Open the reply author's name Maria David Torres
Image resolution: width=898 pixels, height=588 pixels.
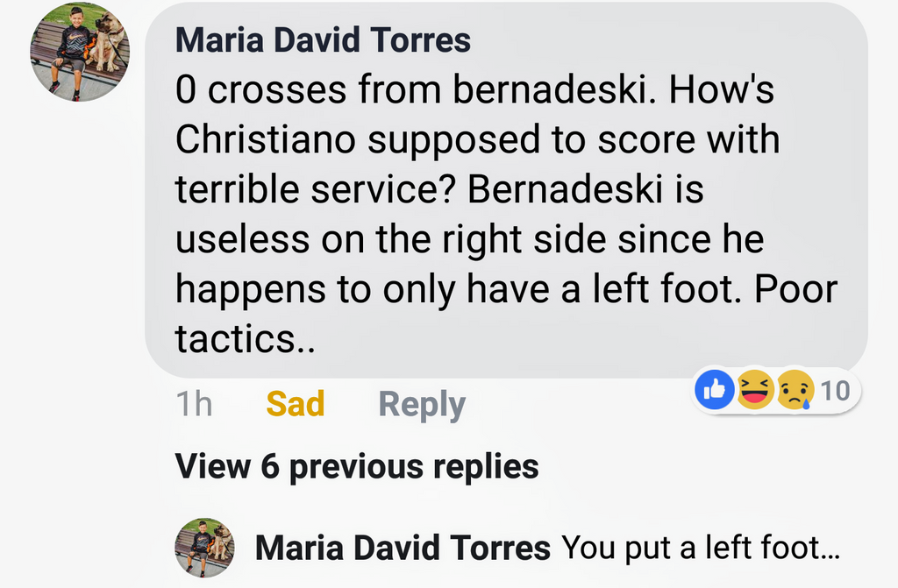tap(403, 549)
